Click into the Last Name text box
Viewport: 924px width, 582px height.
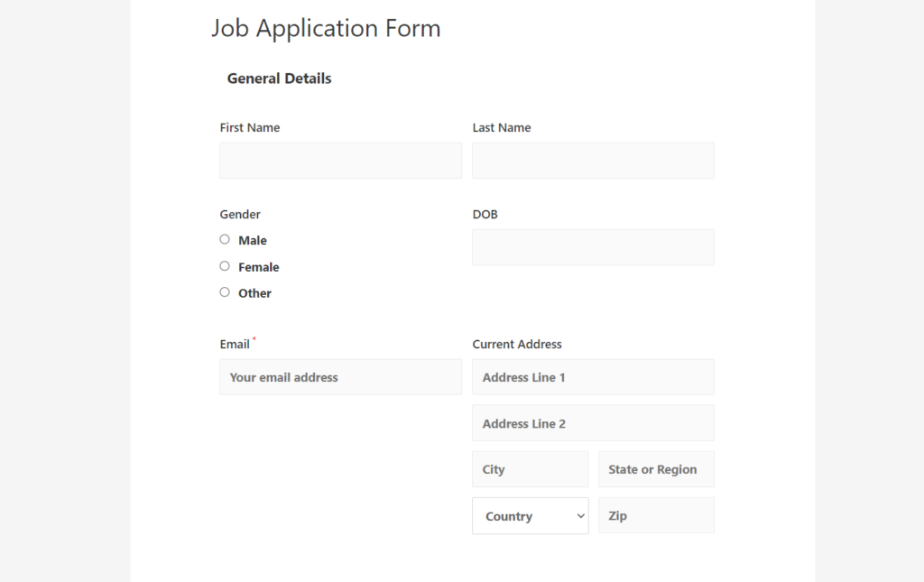tap(593, 161)
